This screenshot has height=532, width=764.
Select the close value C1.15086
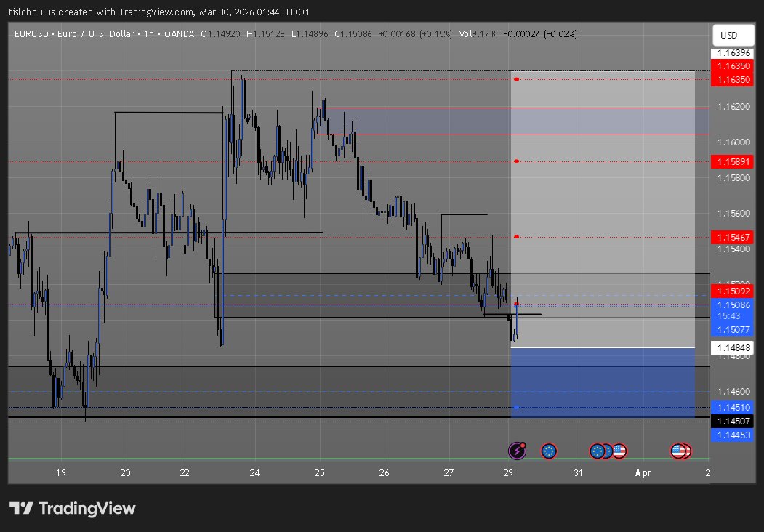(x=353, y=33)
